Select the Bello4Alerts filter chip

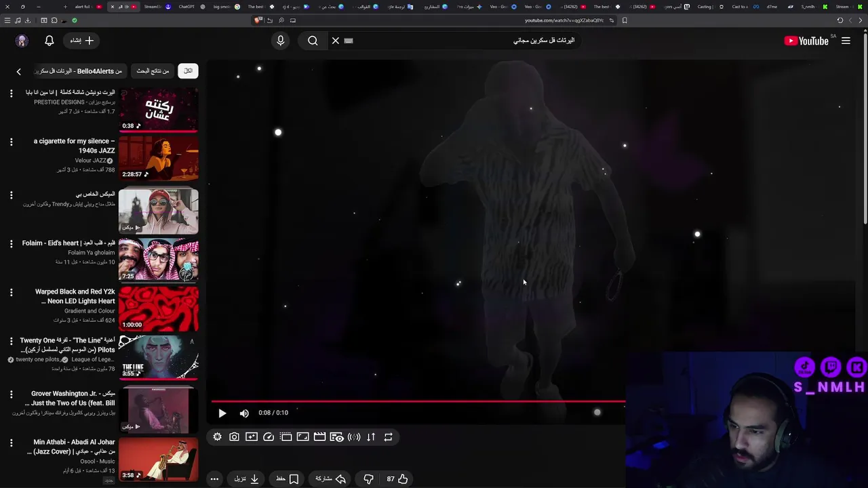(79, 70)
